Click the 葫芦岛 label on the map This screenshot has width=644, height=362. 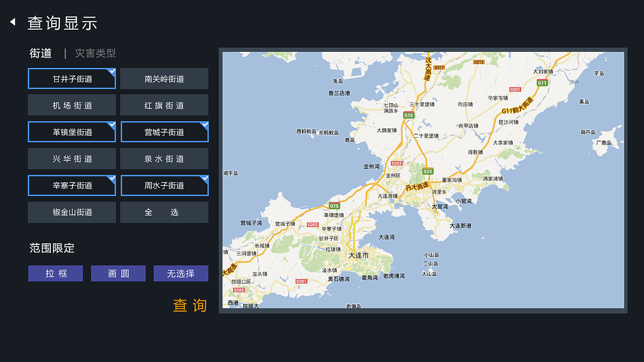coord(588,132)
